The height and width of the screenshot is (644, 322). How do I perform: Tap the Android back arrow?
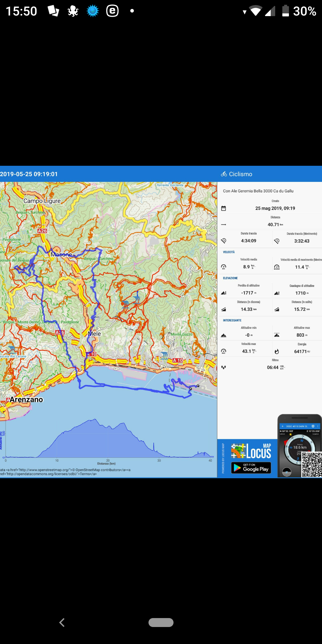coord(62,623)
